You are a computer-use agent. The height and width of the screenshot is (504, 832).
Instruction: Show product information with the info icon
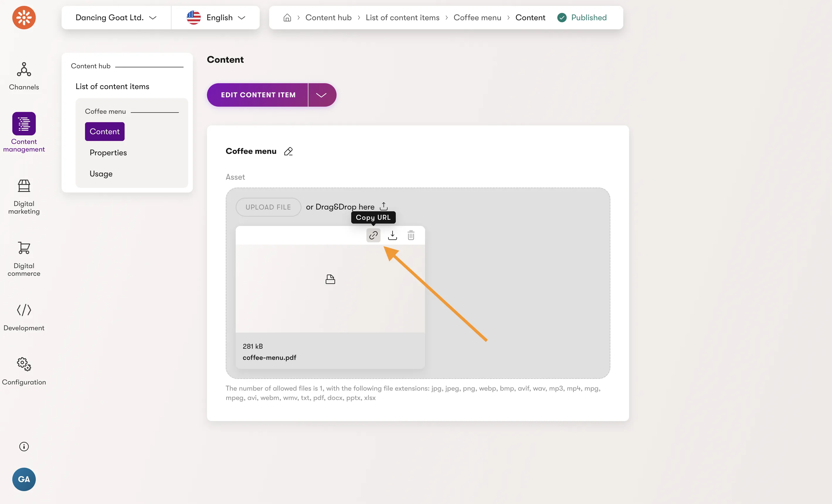pyautogui.click(x=24, y=446)
